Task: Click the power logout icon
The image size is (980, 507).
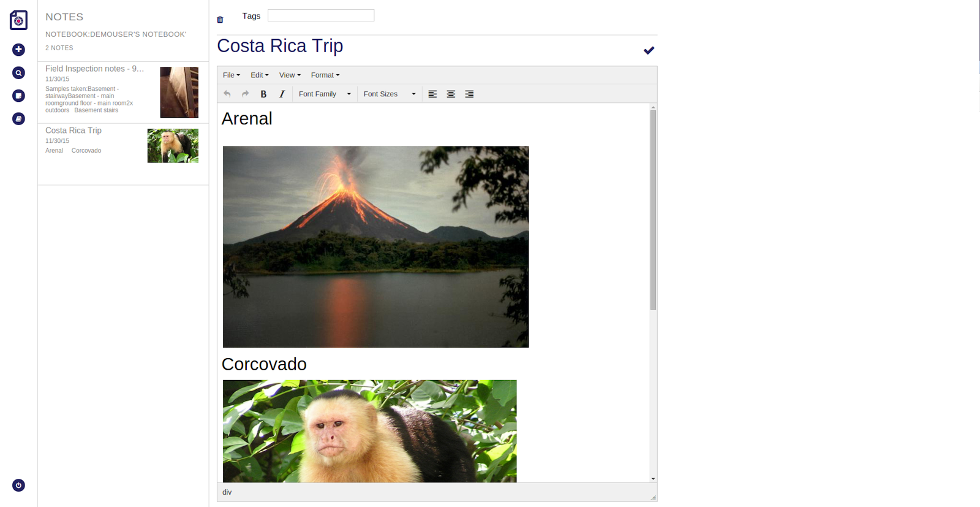Action: click(18, 486)
